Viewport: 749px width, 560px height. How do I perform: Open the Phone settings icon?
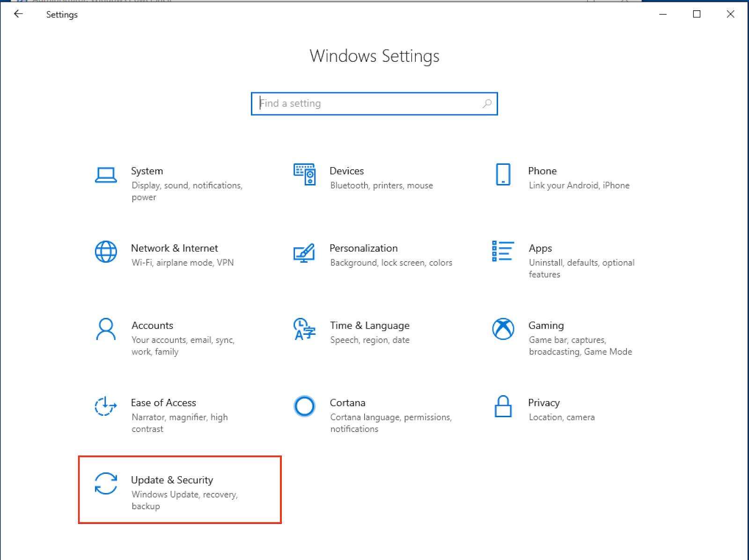tap(503, 174)
